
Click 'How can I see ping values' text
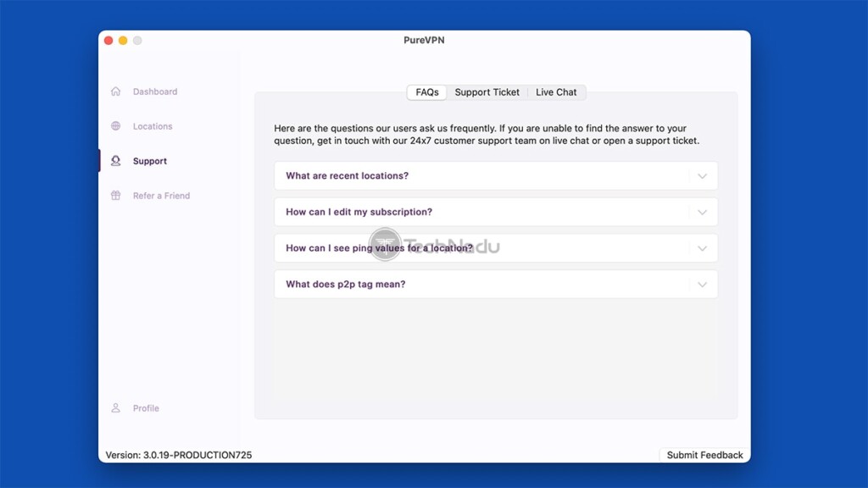pos(379,248)
